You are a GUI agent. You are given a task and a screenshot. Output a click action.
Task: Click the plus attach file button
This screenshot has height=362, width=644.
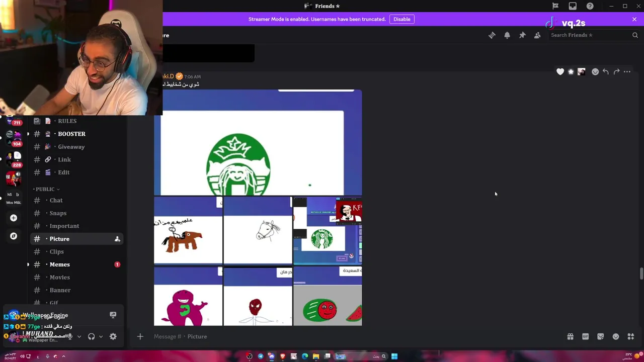click(140, 336)
